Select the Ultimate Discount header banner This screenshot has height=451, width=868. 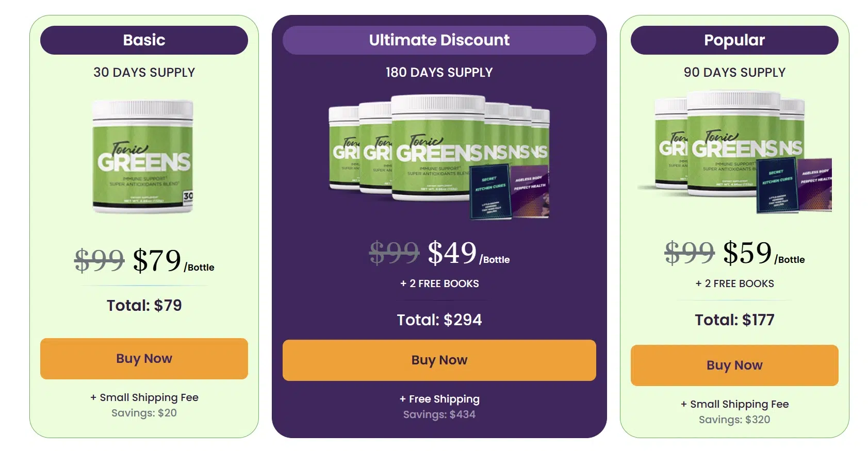tap(439, 40)
